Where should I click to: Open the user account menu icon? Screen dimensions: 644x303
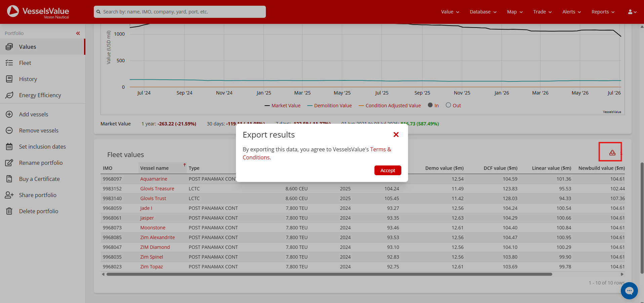(x=632, y=12)
